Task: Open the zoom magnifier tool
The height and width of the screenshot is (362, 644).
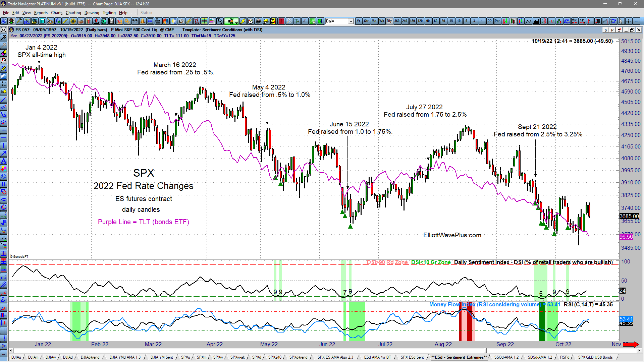Action: tap(289, 21)
